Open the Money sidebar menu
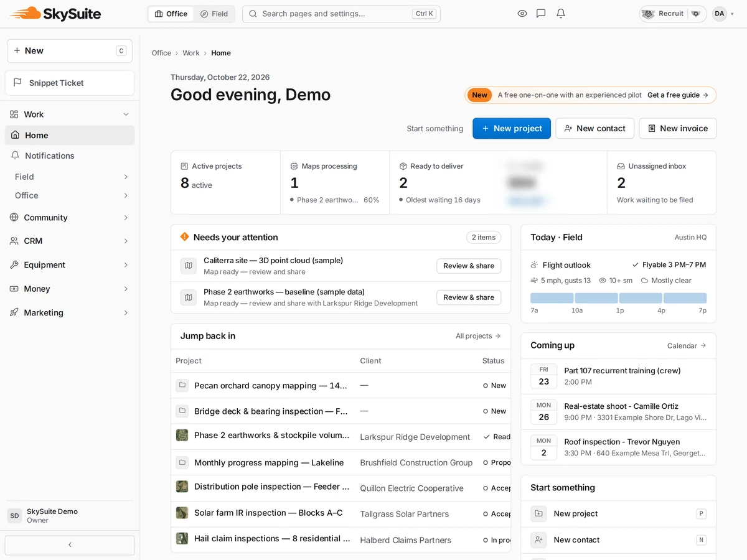This screenshot has width=747, height=560. tap(70, 289)
